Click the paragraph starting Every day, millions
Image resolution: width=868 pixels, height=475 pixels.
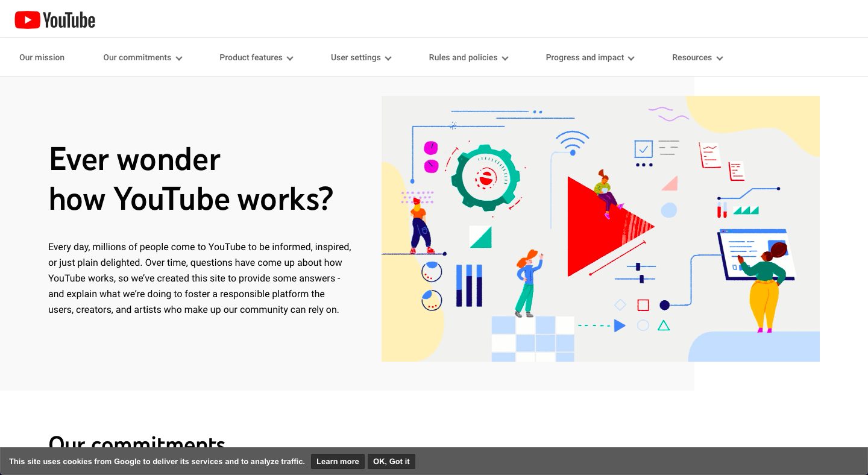[200, 278]
